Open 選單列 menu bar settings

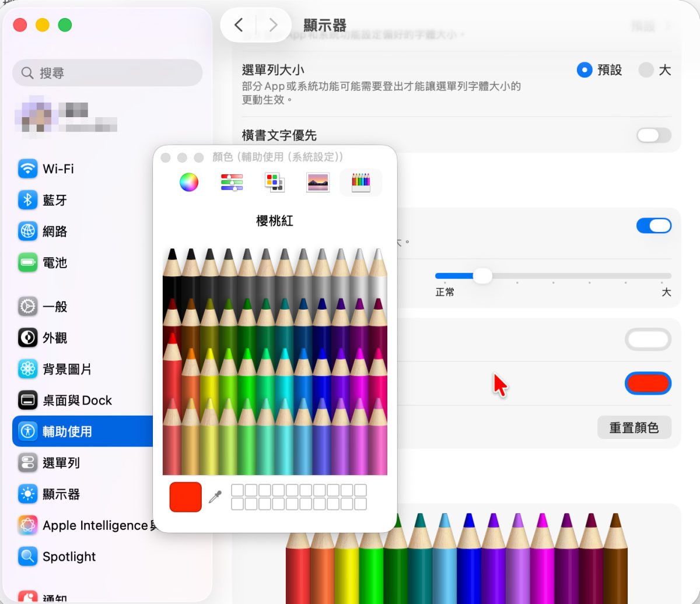tap(82, 463)
